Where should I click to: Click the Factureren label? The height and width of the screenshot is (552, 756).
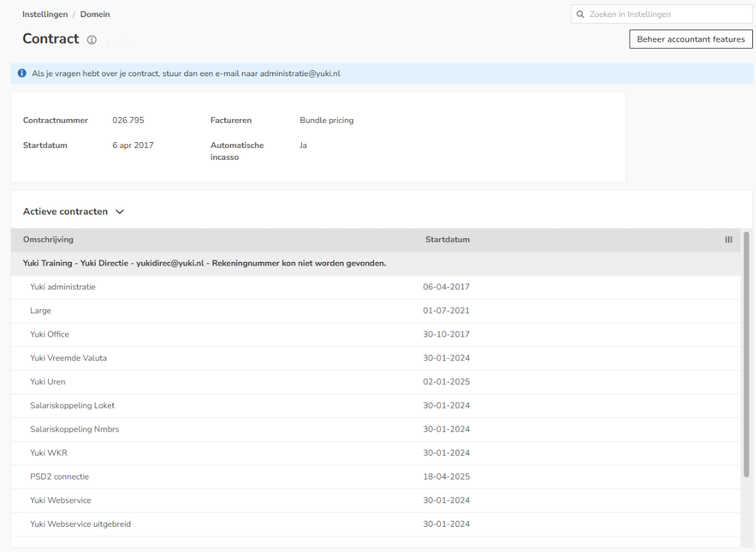(x=231, y=120)
